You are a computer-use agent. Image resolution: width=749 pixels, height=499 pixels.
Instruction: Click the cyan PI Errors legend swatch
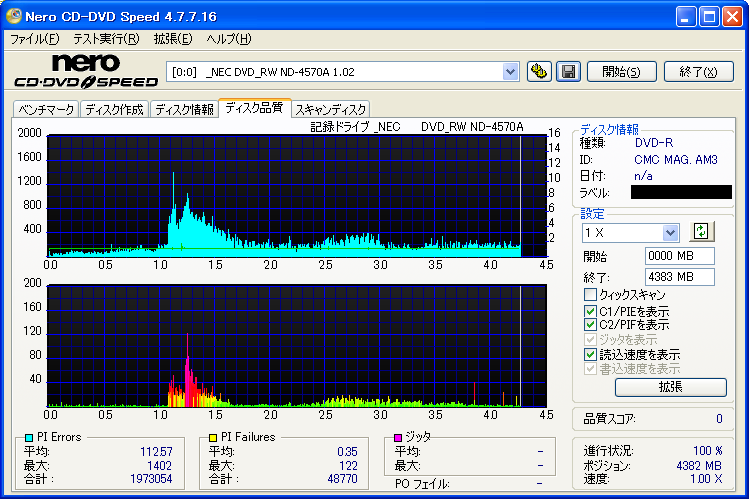pyautogui.click(x=28, y=437)
